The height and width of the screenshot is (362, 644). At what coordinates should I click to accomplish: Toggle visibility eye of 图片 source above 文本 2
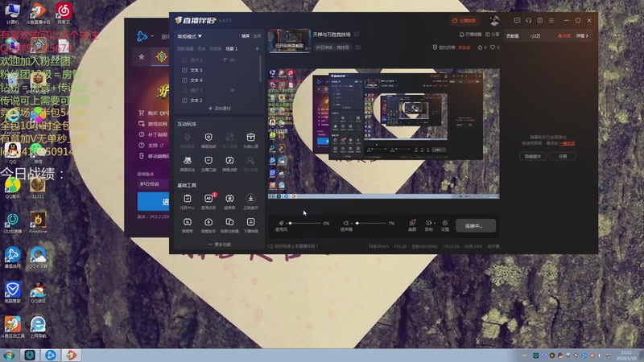click(x=233, y=90)
